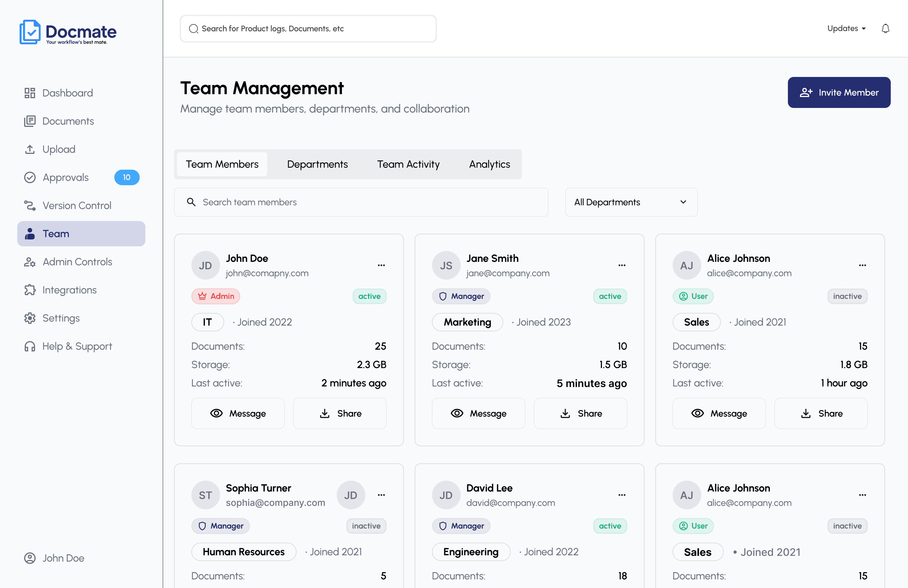Click the Engineering department tag
Screen dimensions: 908x588
click(x=471, y=552)
